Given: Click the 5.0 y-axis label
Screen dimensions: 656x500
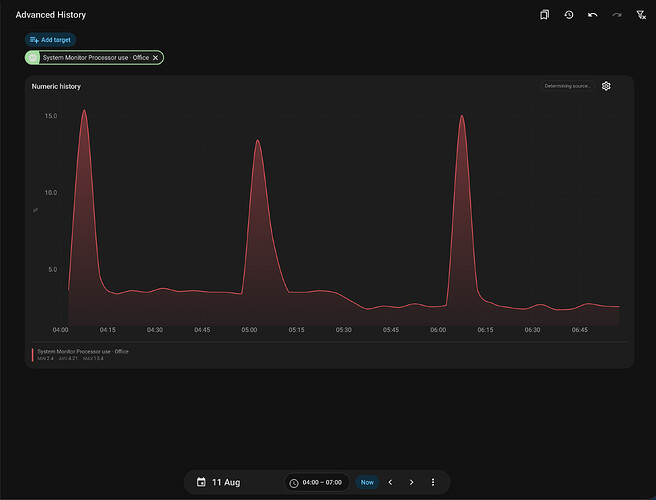Looking at the screenshot, I should (53, 269).
